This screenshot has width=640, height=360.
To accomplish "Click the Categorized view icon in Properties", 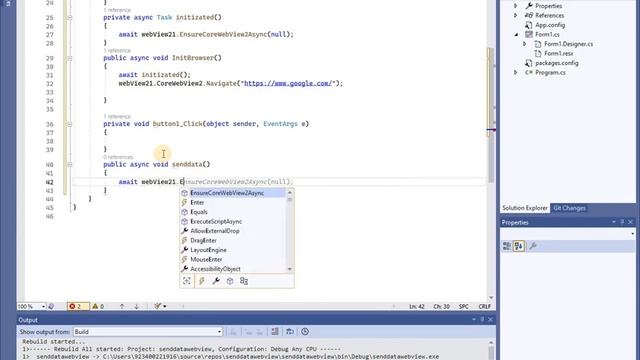I will pyautogui.click(x=507, y=246).
